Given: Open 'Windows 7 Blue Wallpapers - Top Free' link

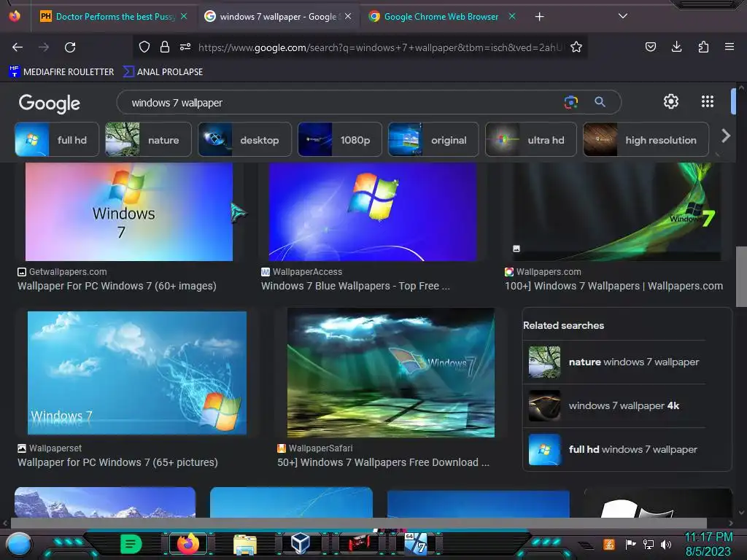Looking at the screenshot, I should pyautogui.click(x=355, y=286).
